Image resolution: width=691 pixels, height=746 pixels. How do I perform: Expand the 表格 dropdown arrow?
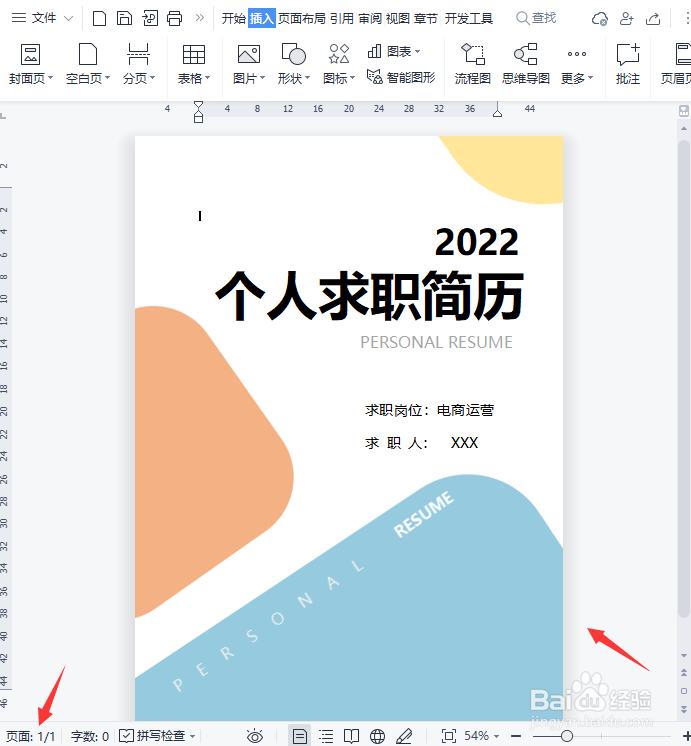(x=207, y=78)
